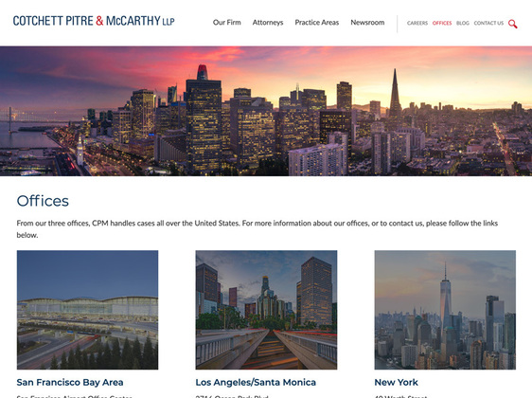532x398 pixels.
Task: Visit the Blog link
Action: tap(463, 23)
